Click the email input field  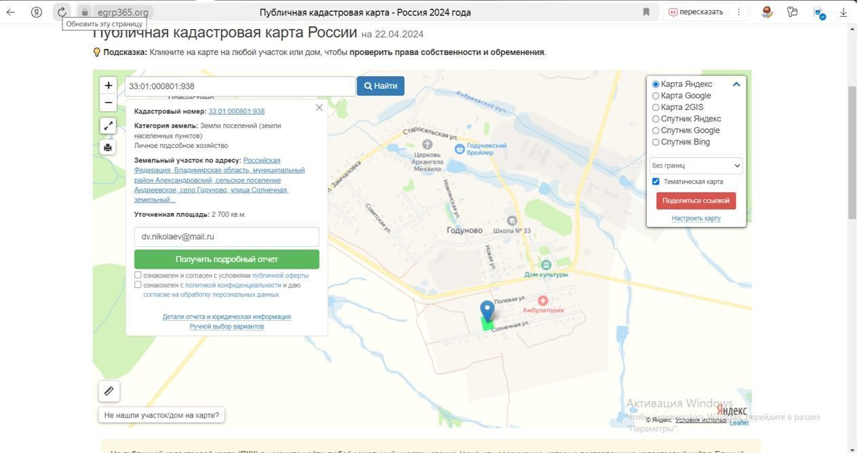(226, 237)
